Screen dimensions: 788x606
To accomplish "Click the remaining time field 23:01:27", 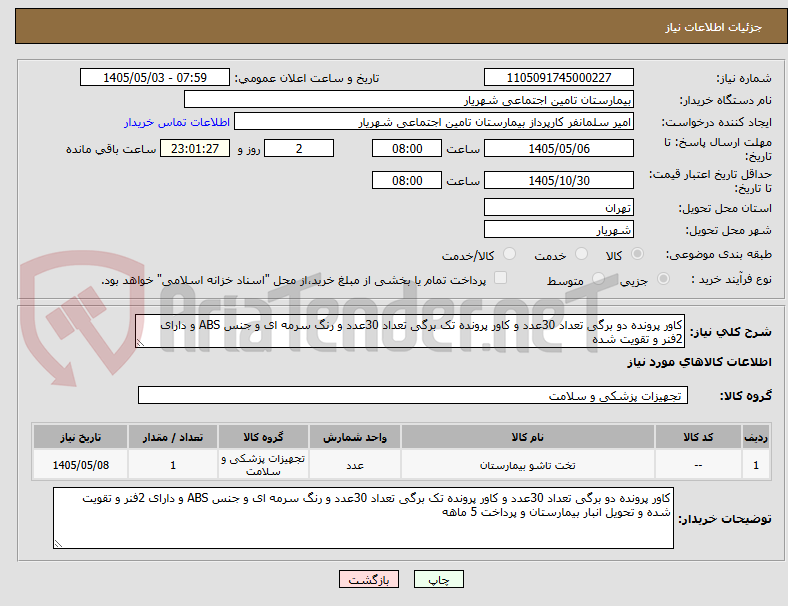I will (x=195, y=148).
